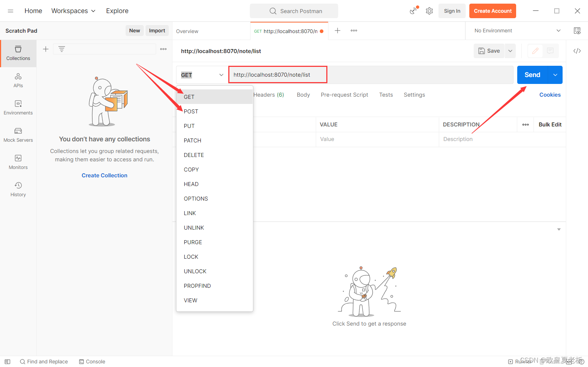The width and height of the screenshot is (588, 367).
Task: Select PATCH from the method list
Action: coord(215,140)
